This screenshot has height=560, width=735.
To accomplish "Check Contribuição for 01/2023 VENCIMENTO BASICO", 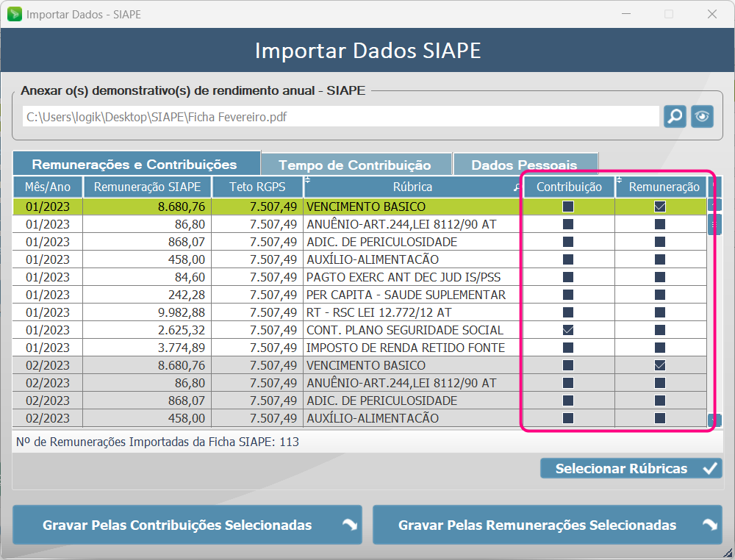I will coord(568,207).
